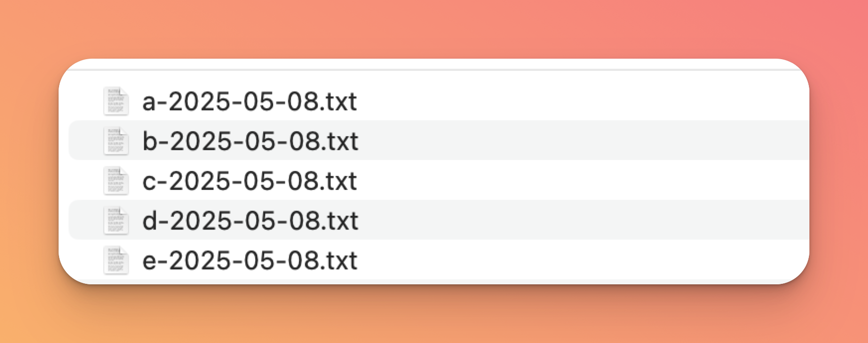Click the date portion of a-2025-05-08.txt
Viewport: 868px width, 343px height.
243,101
